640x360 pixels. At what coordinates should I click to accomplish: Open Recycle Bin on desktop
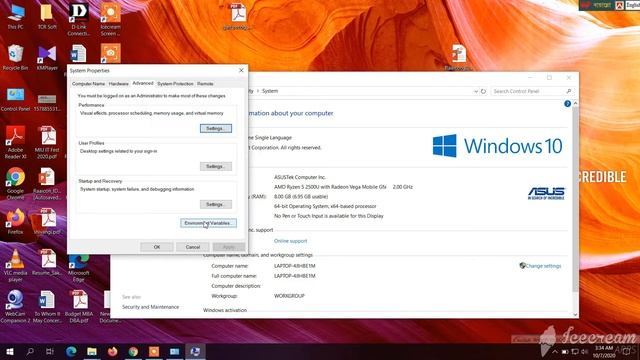15,58
